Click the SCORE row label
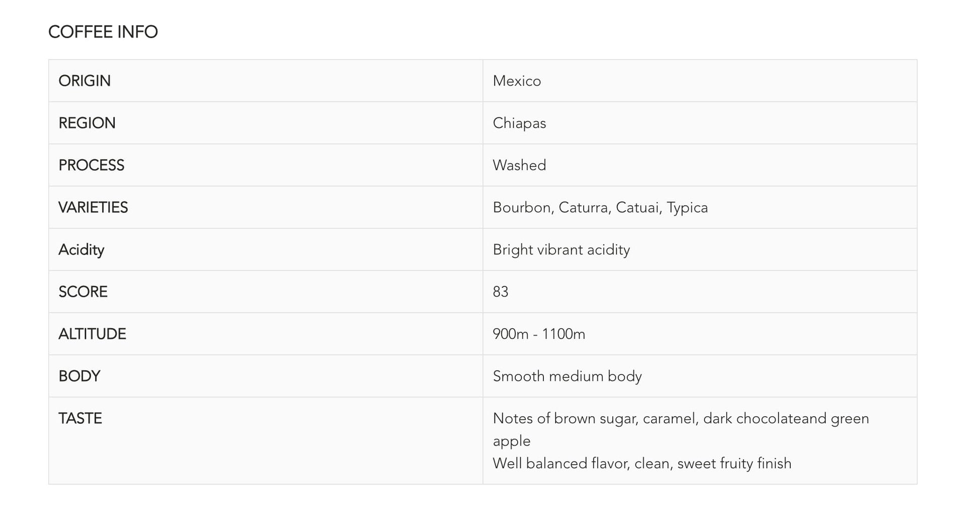 [x=83, y=292]
